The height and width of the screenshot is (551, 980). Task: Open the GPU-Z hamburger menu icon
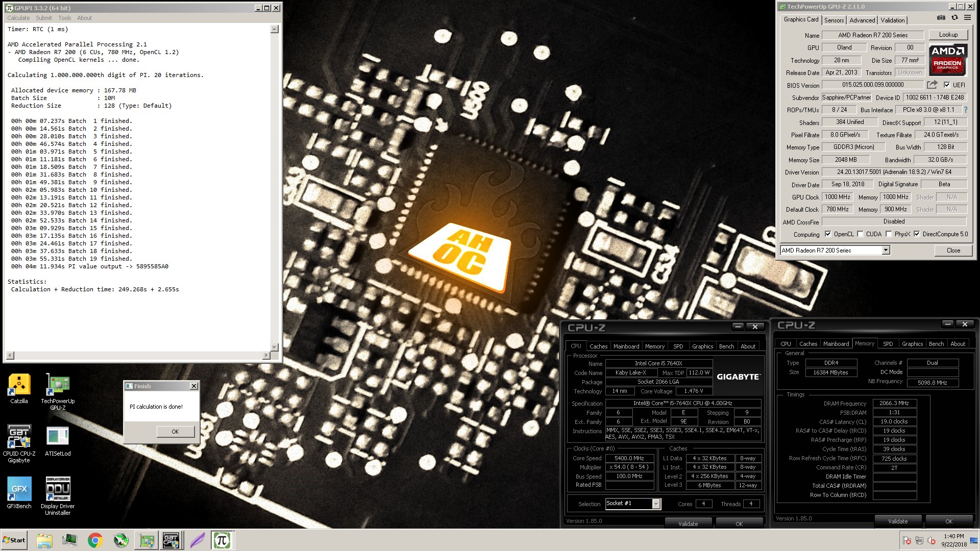click(967, 18)
